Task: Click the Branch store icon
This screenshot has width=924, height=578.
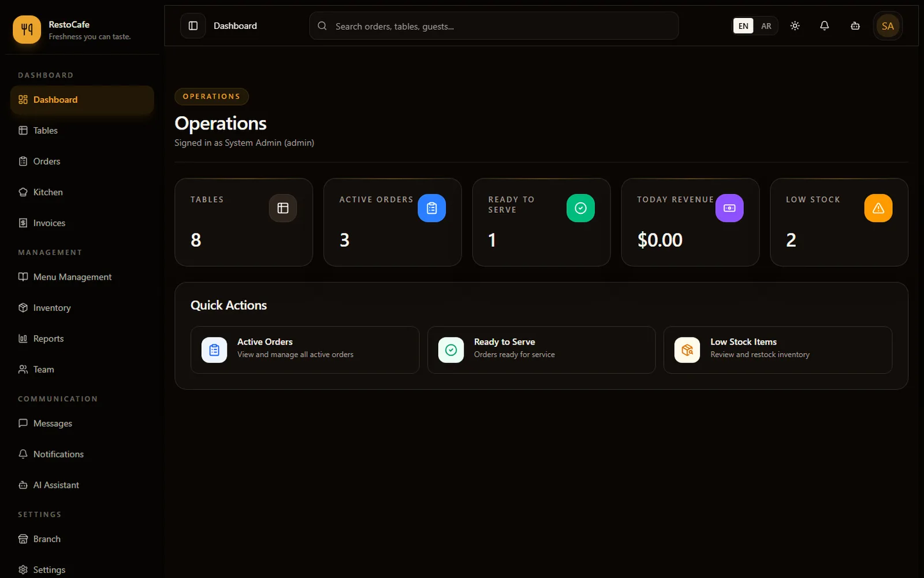Action: tap(23, 539)
